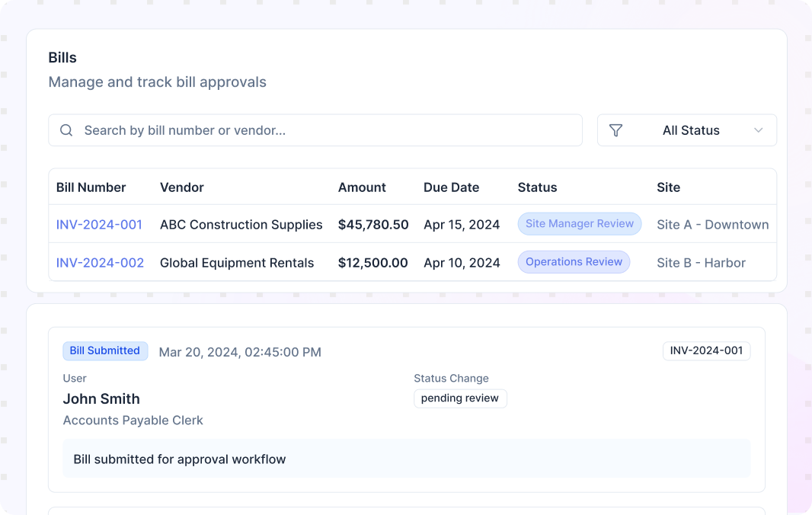Viewport: 812px width, 515px height.
Task: Click the Status column header
Action: [538, 187]
